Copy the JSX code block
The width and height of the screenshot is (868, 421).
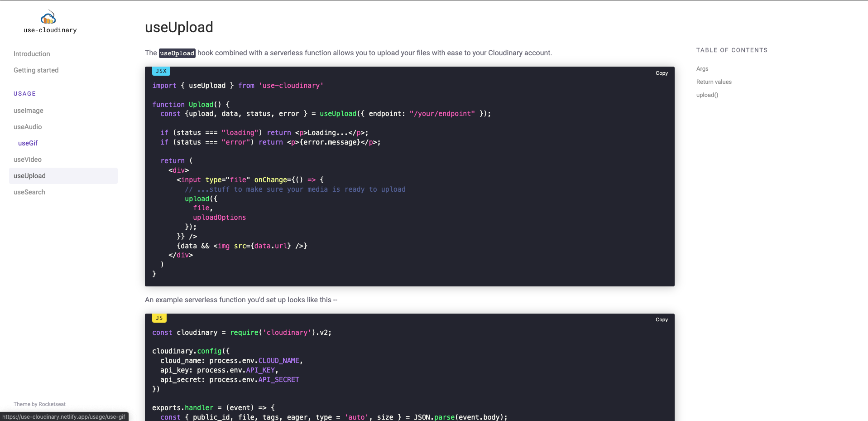[662, 73]
